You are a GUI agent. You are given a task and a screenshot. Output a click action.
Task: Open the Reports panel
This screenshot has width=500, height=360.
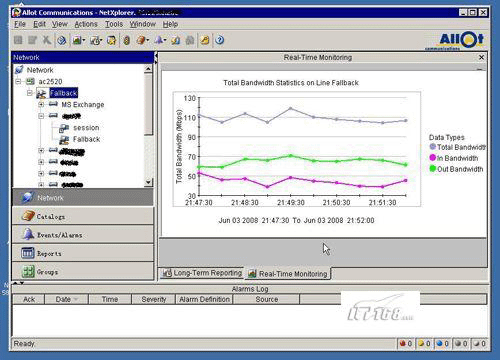tap(83, 253)
